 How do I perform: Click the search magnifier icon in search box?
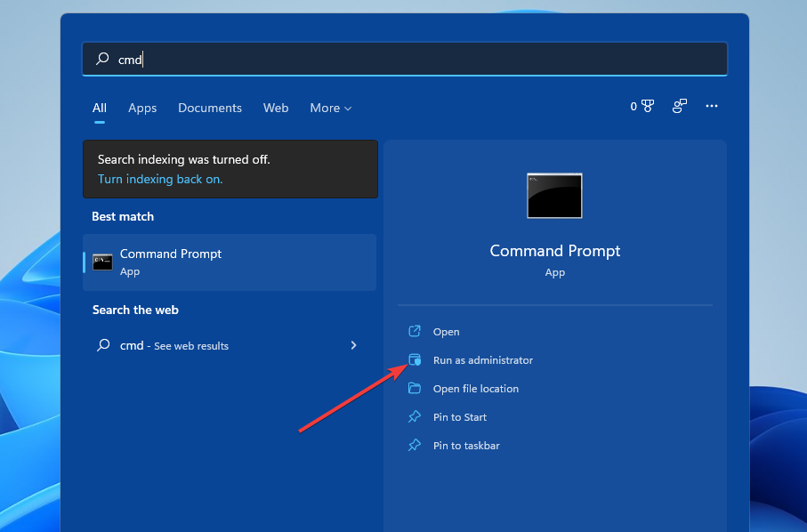coord(102,58)
